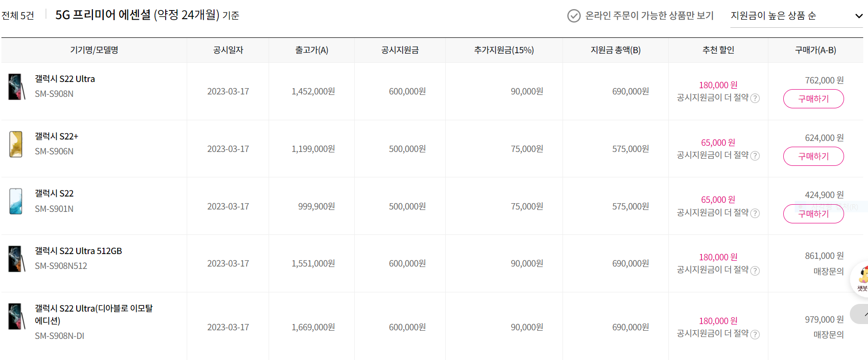Click 구매하기 for 갤럭시 S22 Ultra
Screen dimensions: 868x360
pos(813,99)
